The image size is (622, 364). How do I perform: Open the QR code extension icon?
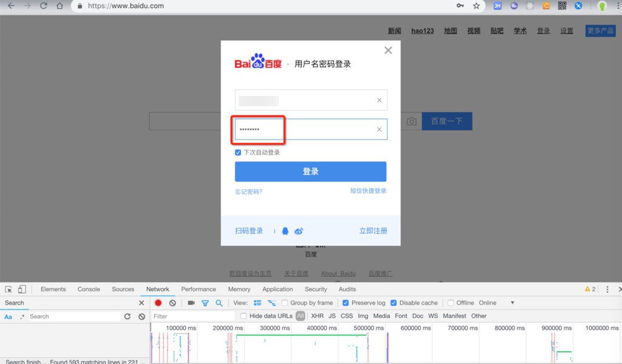tap(562, 5)
